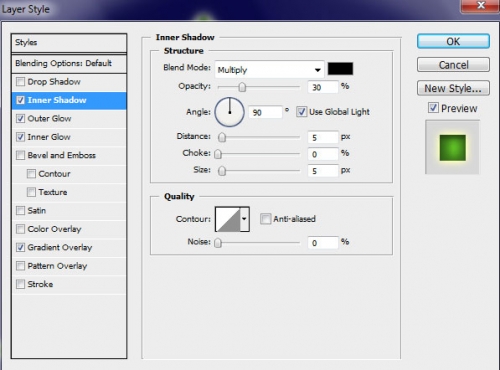Enable the Satin checkbox

point(21,210)
